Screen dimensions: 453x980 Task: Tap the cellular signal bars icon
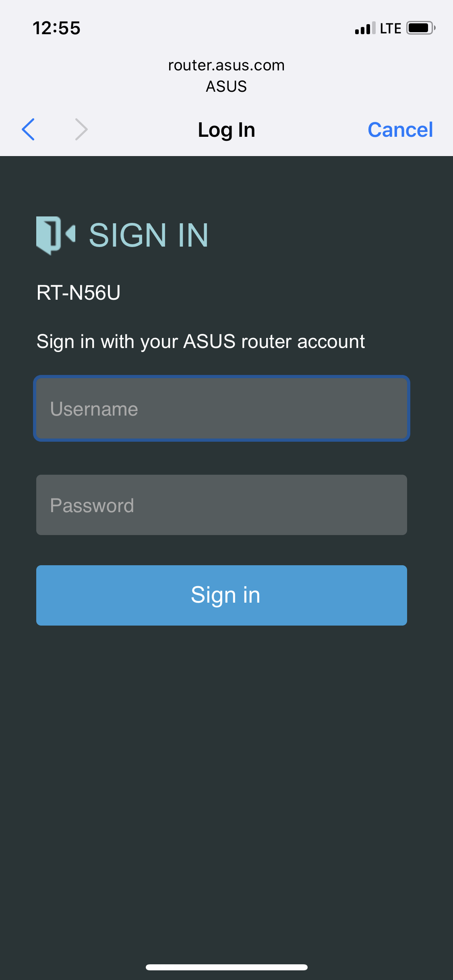(365, 28)
